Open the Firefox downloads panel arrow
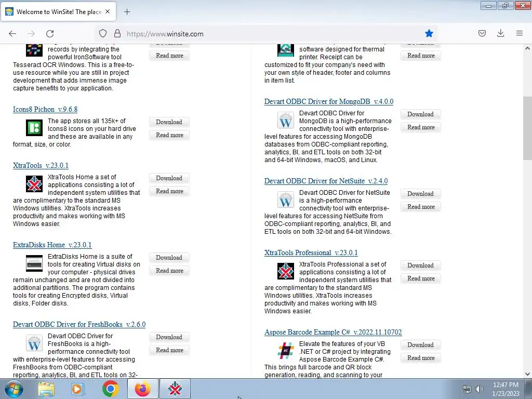 (500, 33)
